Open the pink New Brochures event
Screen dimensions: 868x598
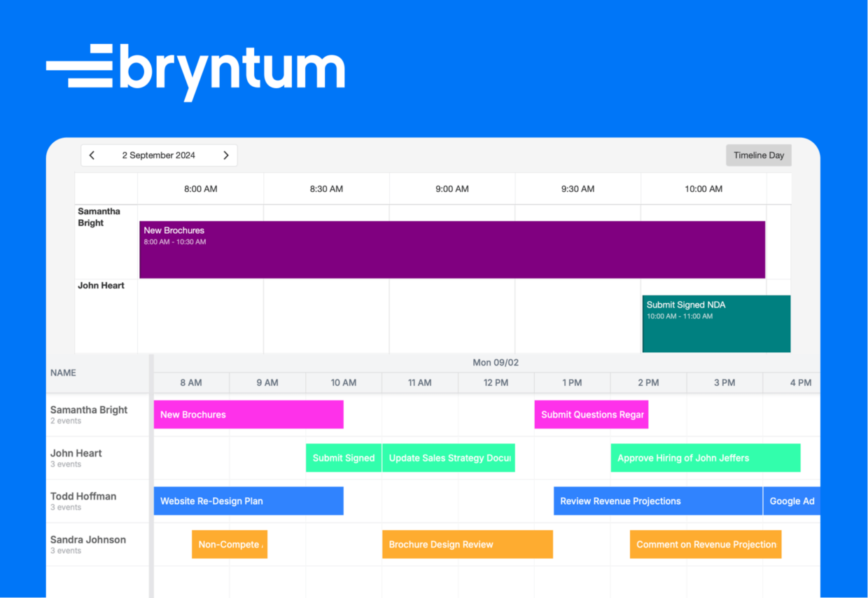pyautogui.click(x=248, y=415)
